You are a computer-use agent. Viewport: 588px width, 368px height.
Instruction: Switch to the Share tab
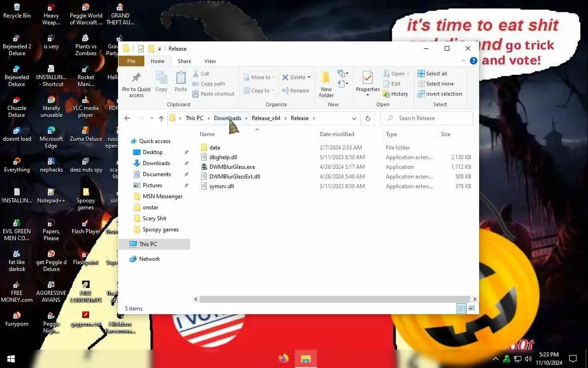184,61
